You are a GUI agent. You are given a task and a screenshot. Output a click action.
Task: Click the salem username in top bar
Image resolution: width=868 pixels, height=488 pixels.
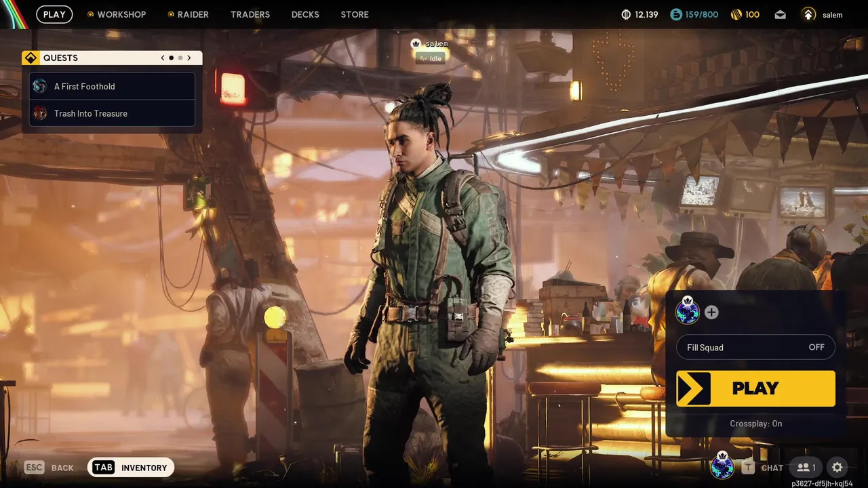(x=833, y=15)
